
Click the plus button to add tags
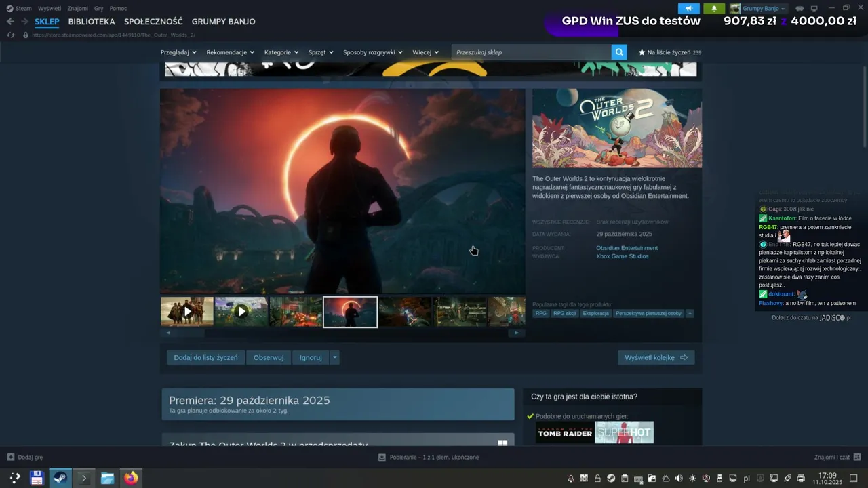[690, 314]
